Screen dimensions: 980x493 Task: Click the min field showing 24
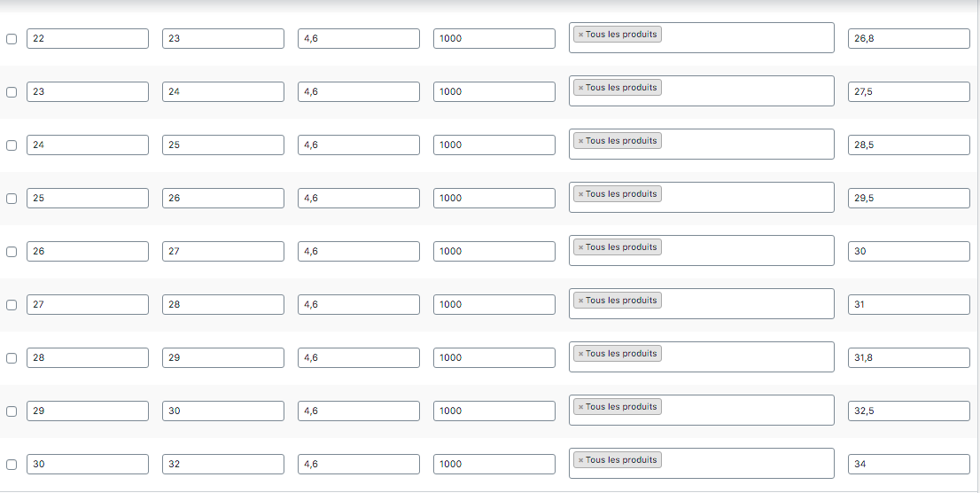[88, 145]
